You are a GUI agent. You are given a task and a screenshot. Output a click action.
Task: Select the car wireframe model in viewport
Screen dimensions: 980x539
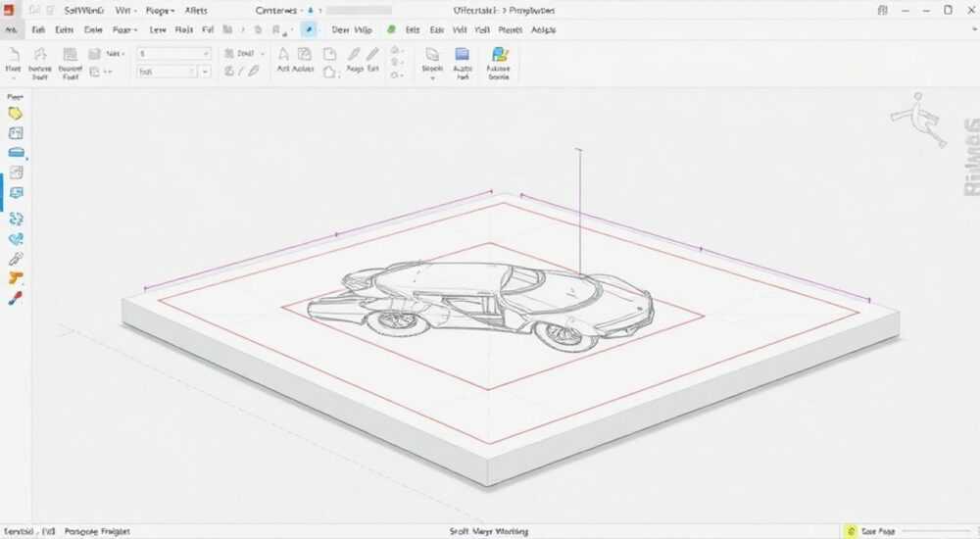coord(480,306)
